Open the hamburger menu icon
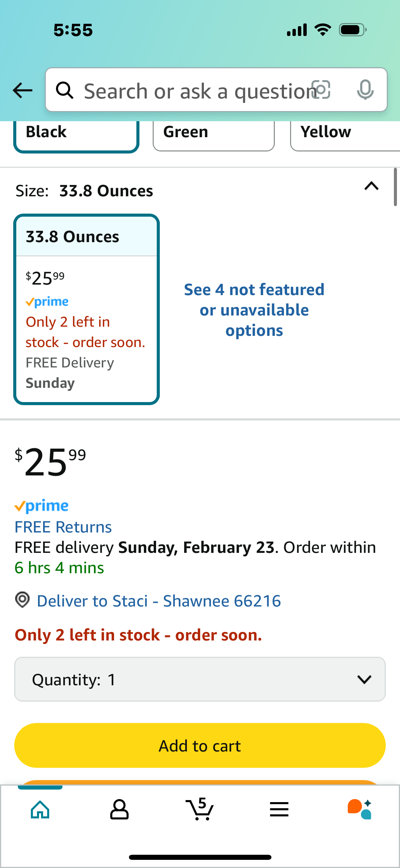 point(279,809)
